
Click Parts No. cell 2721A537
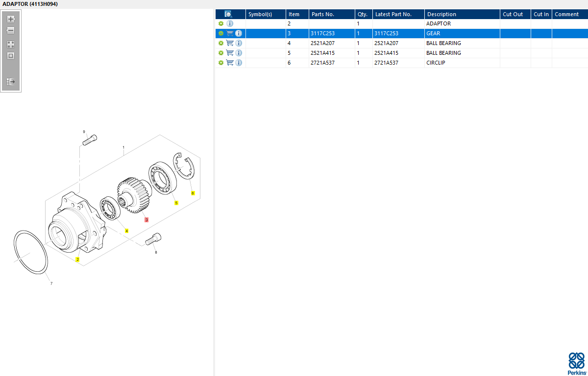(x=332, y=63)
